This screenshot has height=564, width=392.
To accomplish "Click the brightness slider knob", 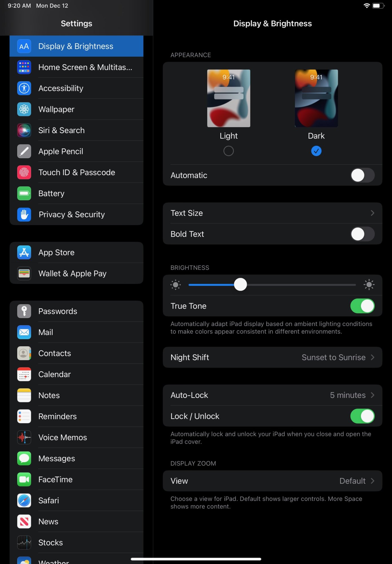I will click(240, 285).
